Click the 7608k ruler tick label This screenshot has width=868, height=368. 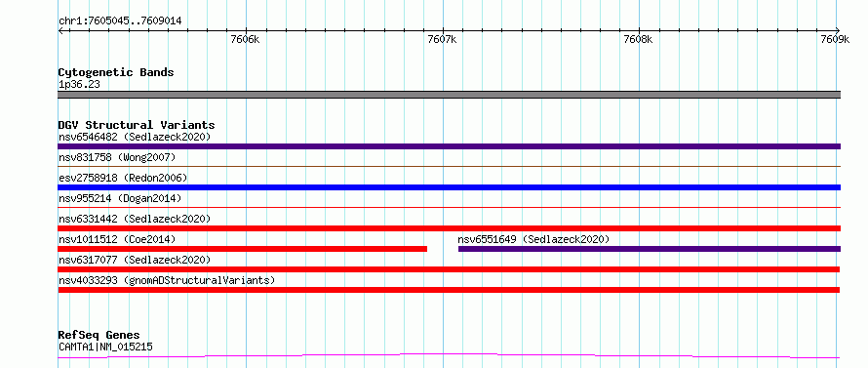pos(638,39)
